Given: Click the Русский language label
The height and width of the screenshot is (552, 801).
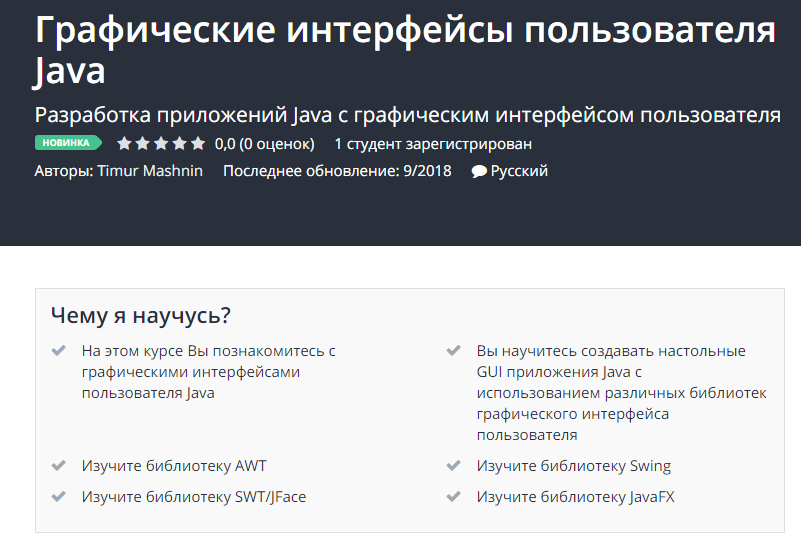Looking at the screenshot, I should click(519, 171).
